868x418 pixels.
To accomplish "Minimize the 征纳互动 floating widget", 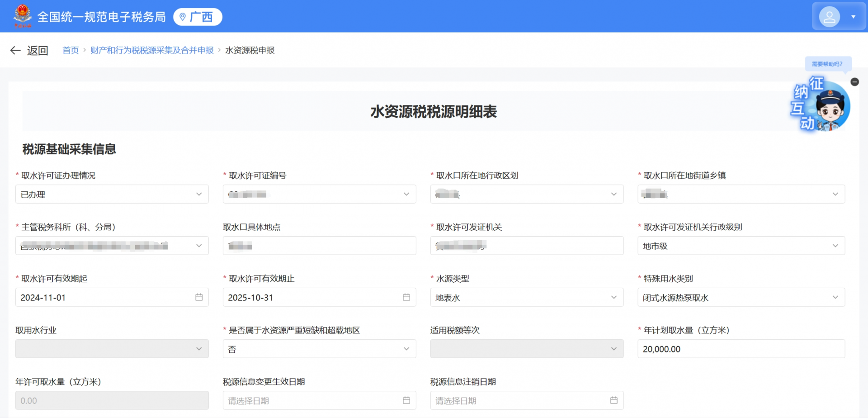I will [x=854, y=82].
